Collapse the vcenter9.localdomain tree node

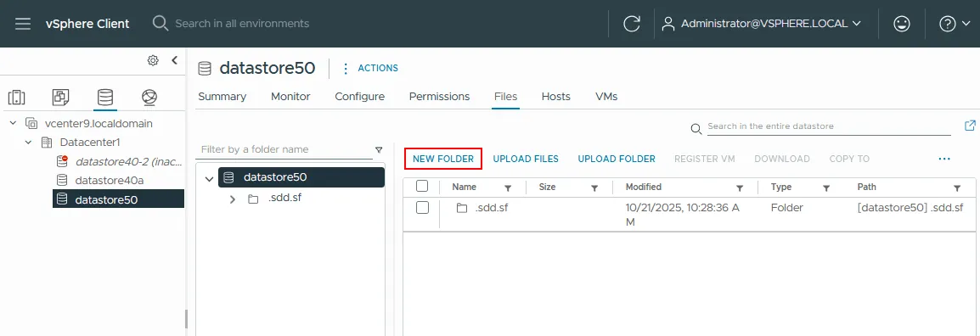click(13, 124)
